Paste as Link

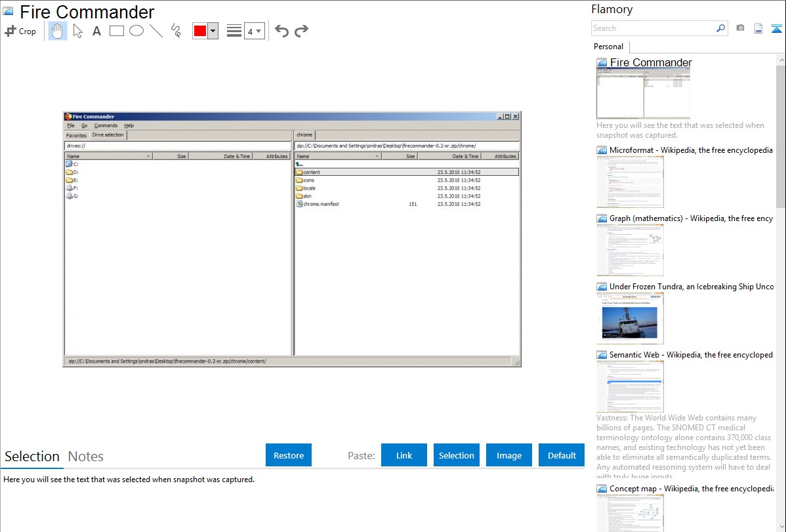click(x=404, y=455)
